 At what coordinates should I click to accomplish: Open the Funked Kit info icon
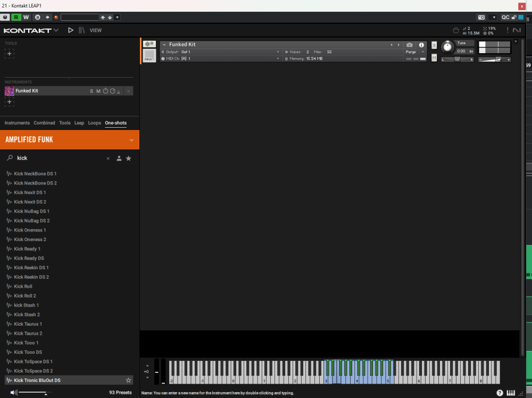click(x=421, y=45)
